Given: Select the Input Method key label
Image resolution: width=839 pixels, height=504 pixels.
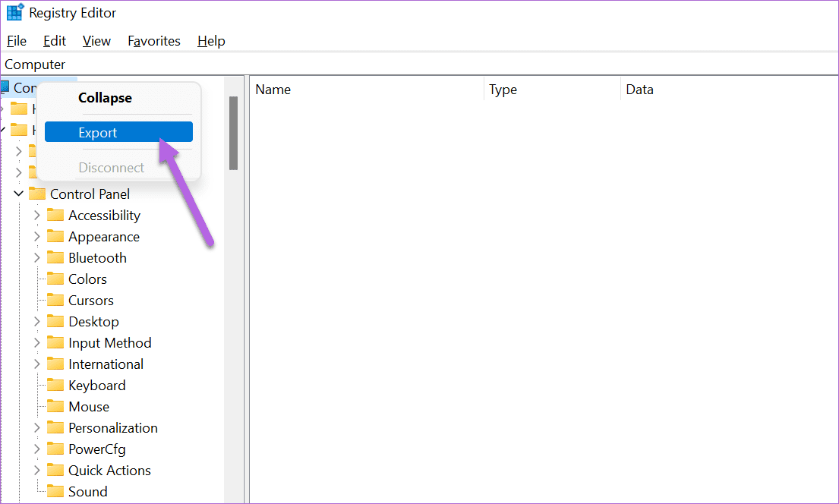Looking at the screenshot, I should click(109, 343).
